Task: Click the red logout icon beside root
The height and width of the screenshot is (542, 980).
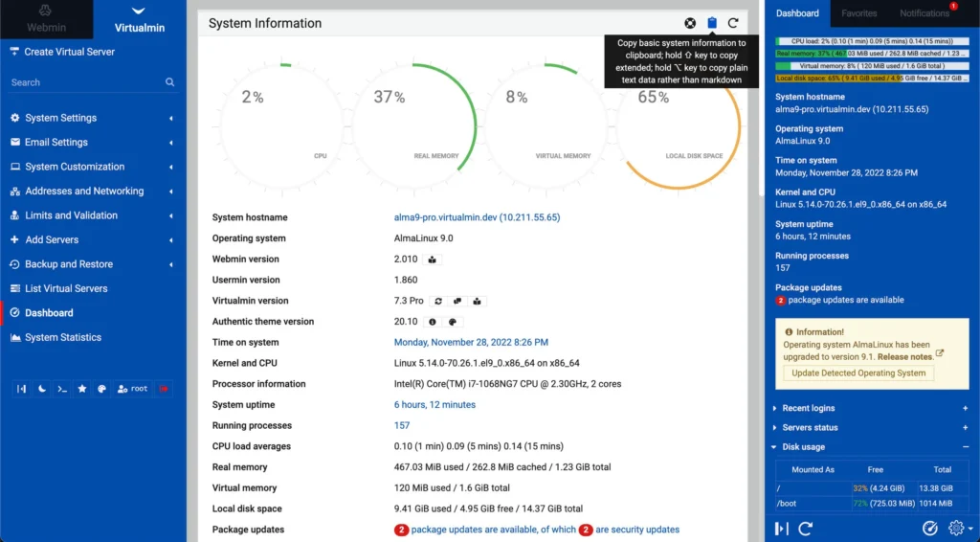Action: tap(164, 389)
